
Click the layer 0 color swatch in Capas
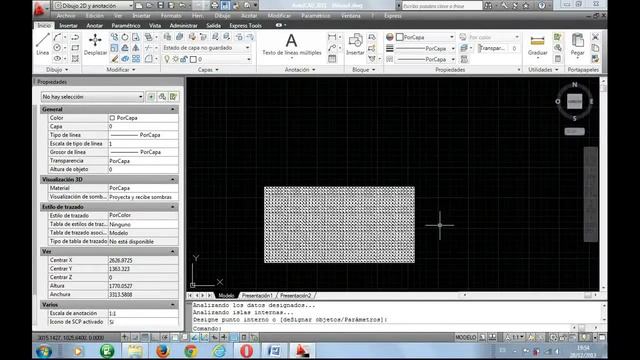click(193, 59)
